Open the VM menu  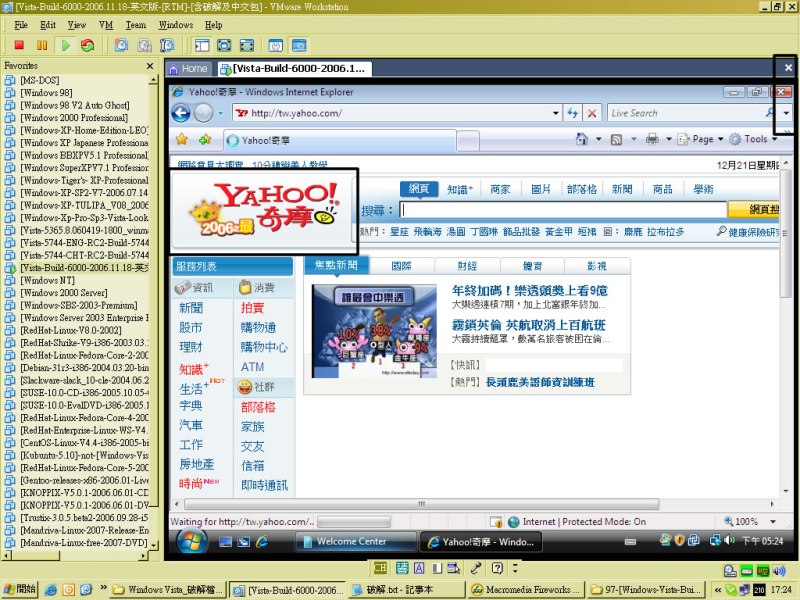[106, 25]
